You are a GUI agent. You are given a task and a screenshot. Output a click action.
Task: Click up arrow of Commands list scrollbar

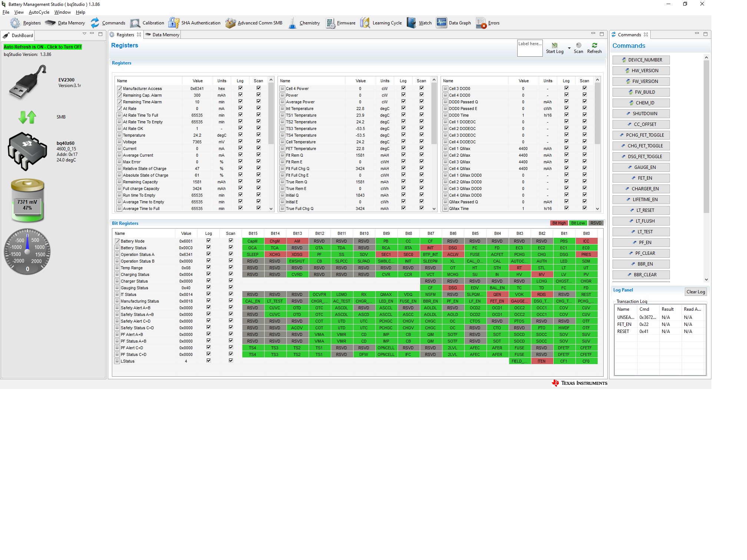706,57
